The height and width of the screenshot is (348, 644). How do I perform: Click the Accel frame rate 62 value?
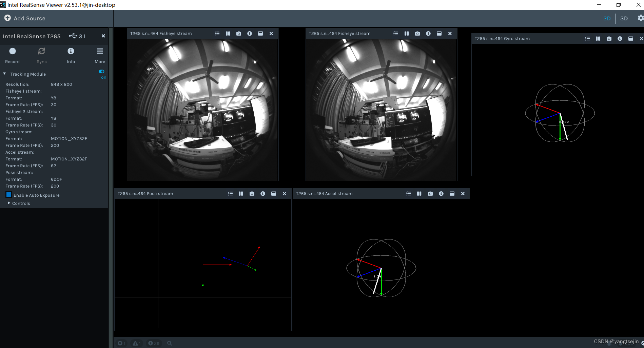coord(54,166)
